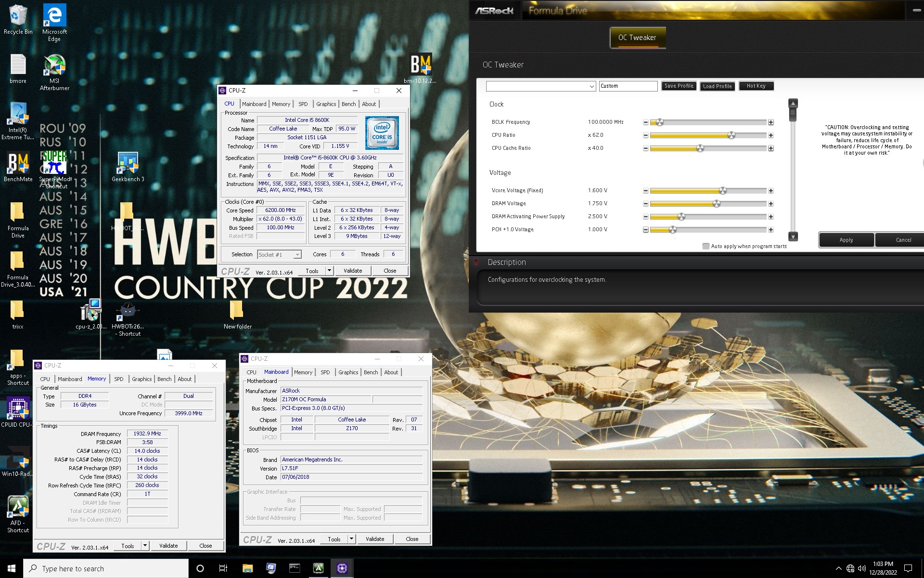This screenshot has width=924, height=578.
Task: Click Tools button in top CPU-Z window
Action: coord(312,271)
